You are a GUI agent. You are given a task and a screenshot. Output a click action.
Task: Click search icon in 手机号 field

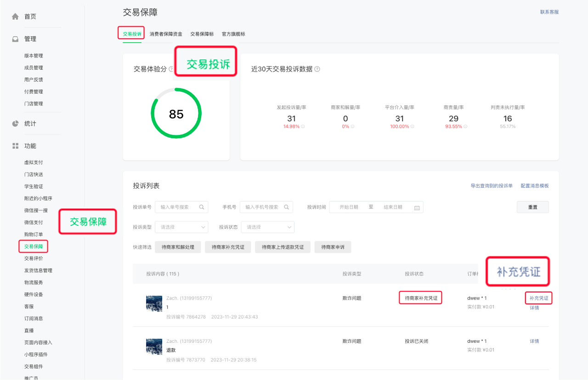coord(286,207)
